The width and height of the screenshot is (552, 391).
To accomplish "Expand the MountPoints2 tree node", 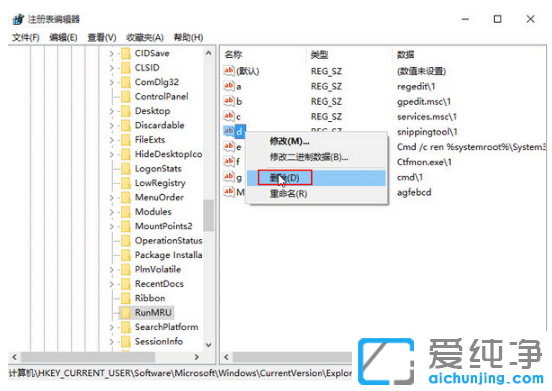I will (x=112, y=226).
